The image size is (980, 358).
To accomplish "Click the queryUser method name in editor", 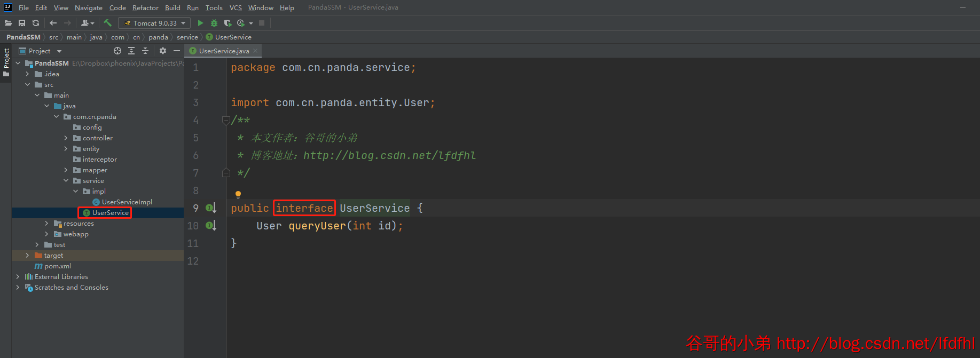I will point(317,226).
